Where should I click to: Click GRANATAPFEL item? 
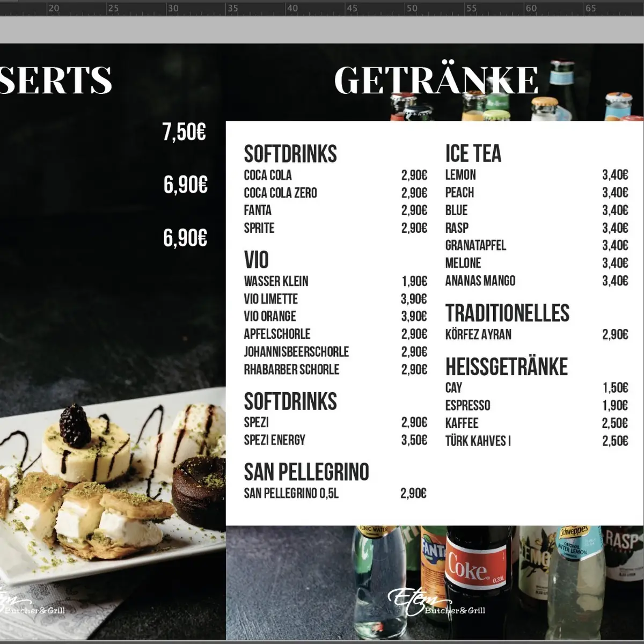point(475,245)
